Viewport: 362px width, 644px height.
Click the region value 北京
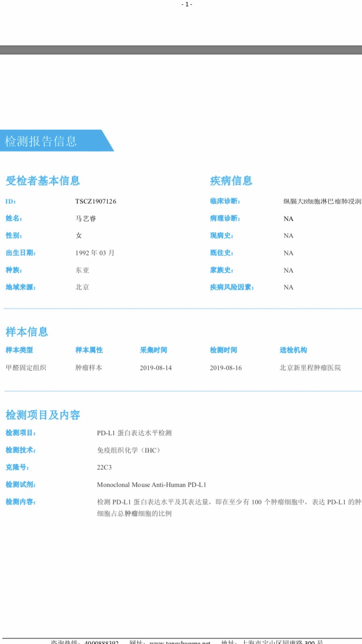82,287
